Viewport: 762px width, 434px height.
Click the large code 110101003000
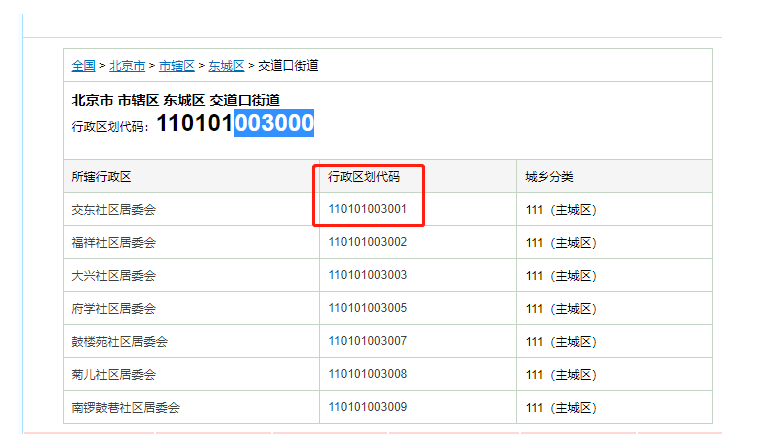235,122
